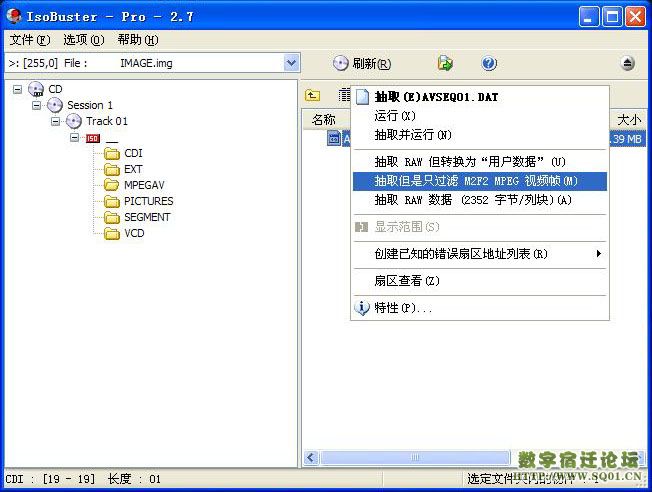Select the red ISO file system icon
Viewport: 652px width, 492px height.
tap(93, 138)
